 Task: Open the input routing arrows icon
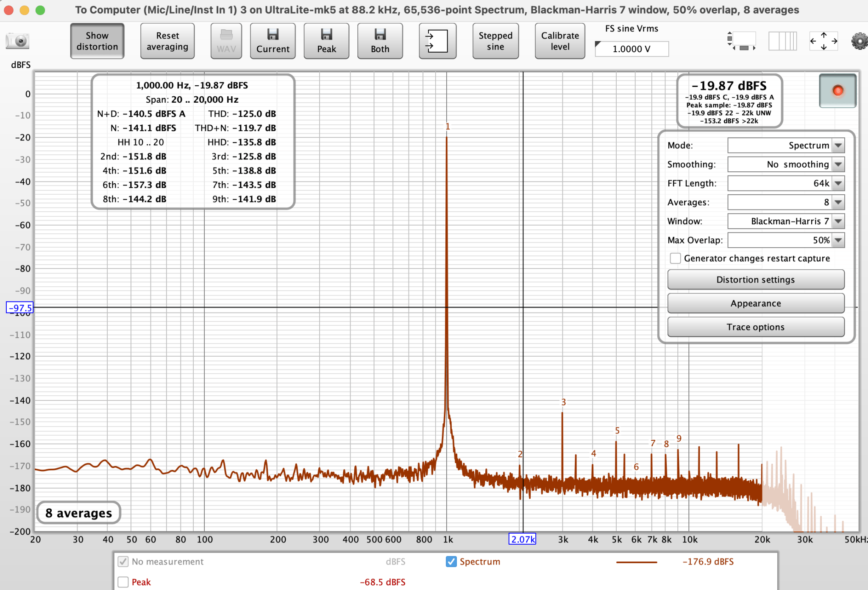(437, 41)
